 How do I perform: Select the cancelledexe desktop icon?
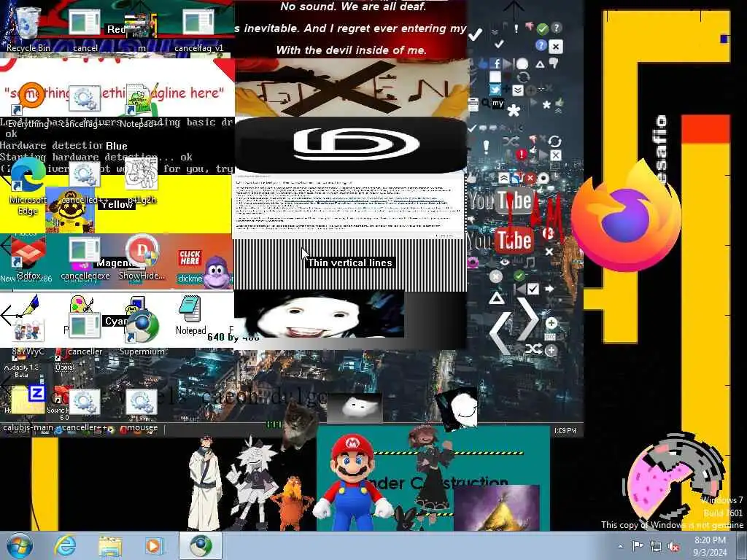[x=85, y=258]
